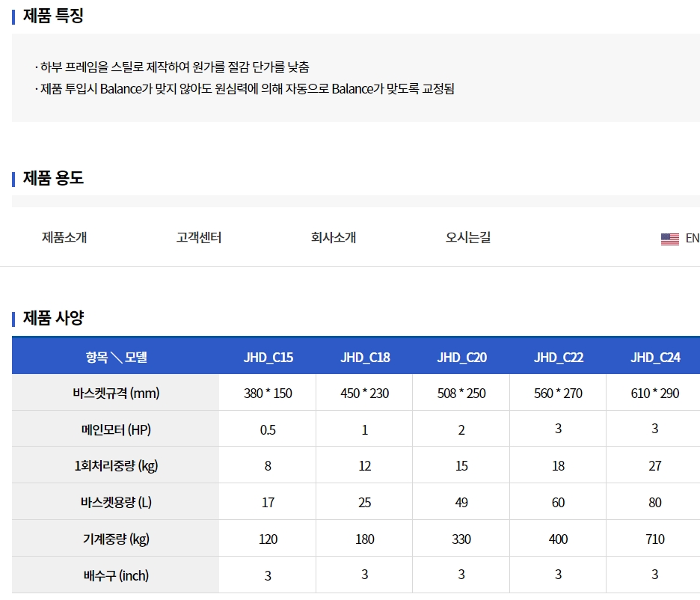Click the JHD_C15 배수구 value 3
This screenshot has width=700, height=600.
268,575
